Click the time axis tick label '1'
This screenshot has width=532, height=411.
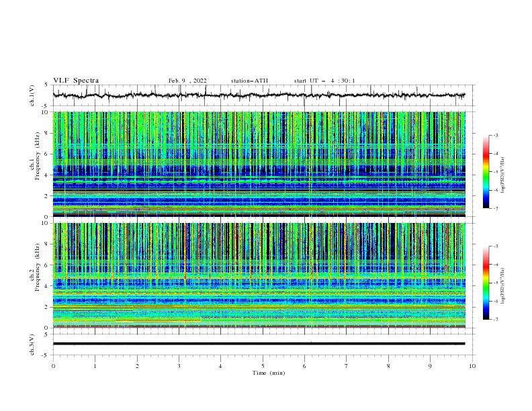click(x=95, y=366)
